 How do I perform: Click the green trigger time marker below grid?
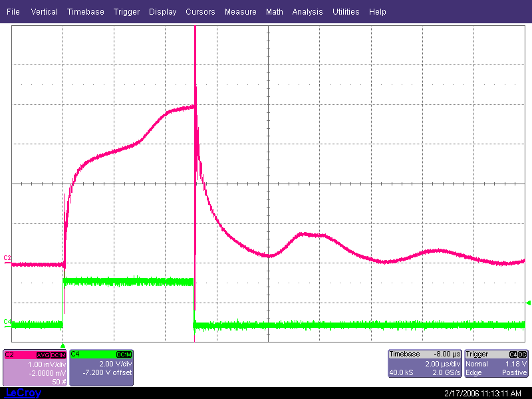pos(63,345)
